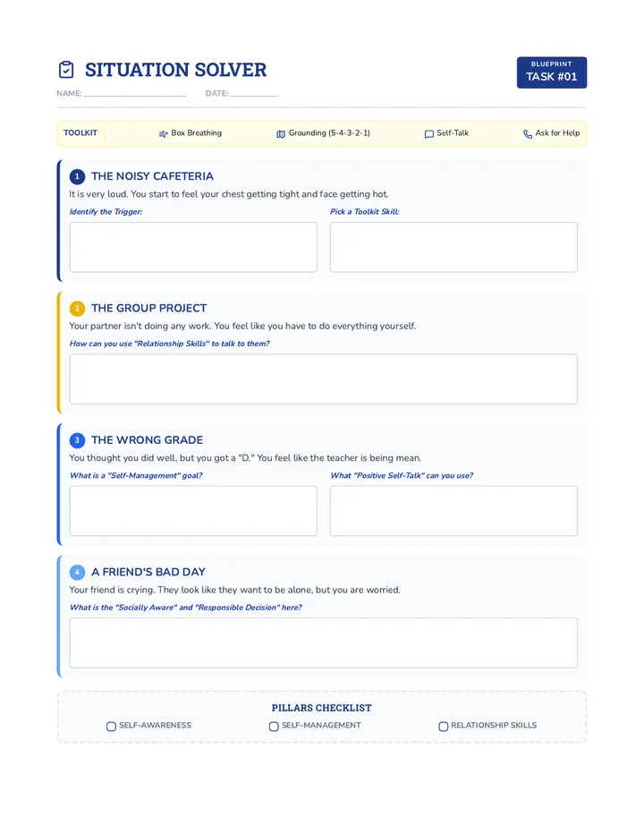
Task: Check the Relationship Skills checkbox
Action: 443,727
